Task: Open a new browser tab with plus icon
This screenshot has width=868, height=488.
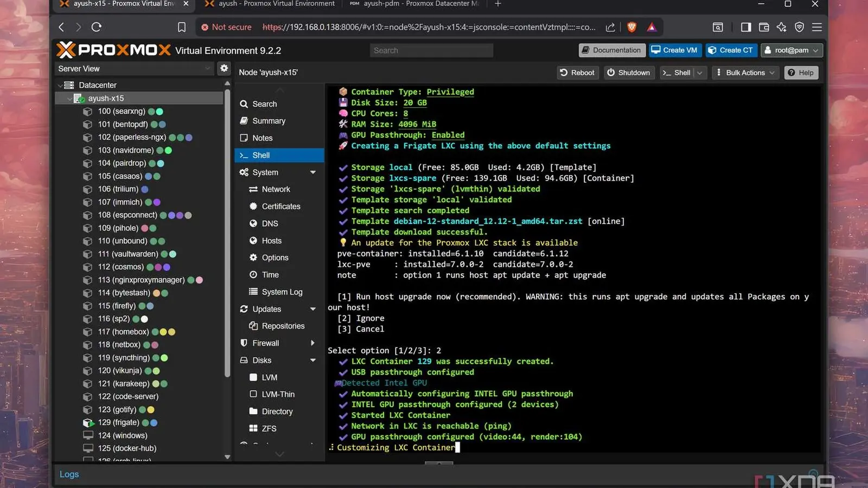Action: [x=498, y=4]
